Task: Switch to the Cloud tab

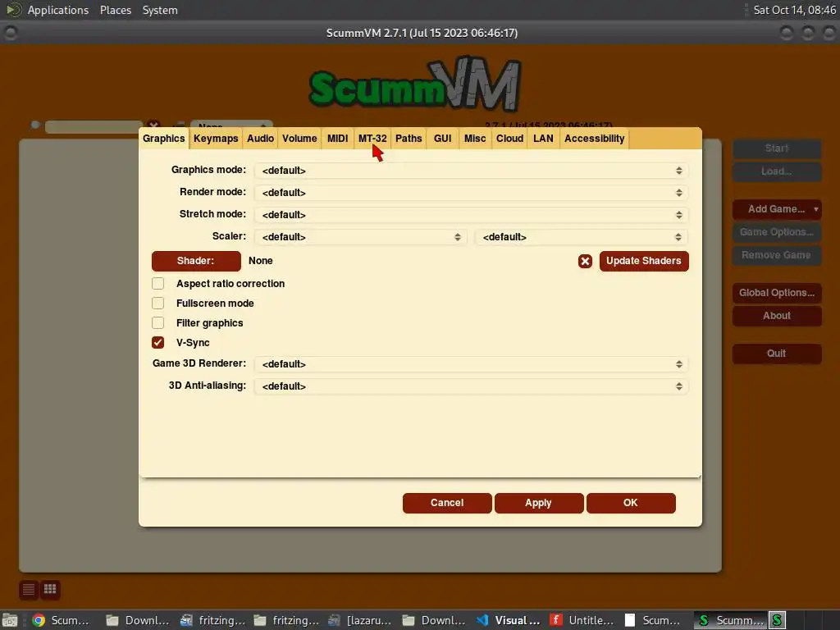Action: coord(509,139)
